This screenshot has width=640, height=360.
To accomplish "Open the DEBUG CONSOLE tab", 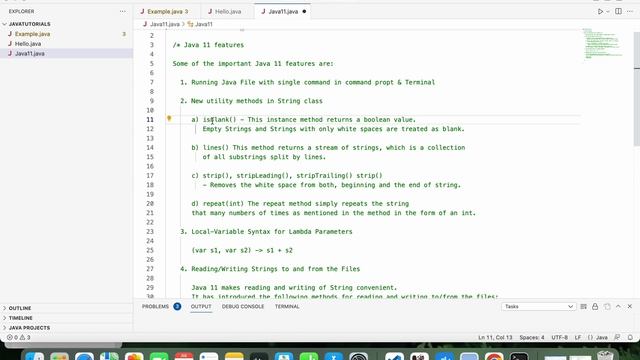I will click(243, 307).
